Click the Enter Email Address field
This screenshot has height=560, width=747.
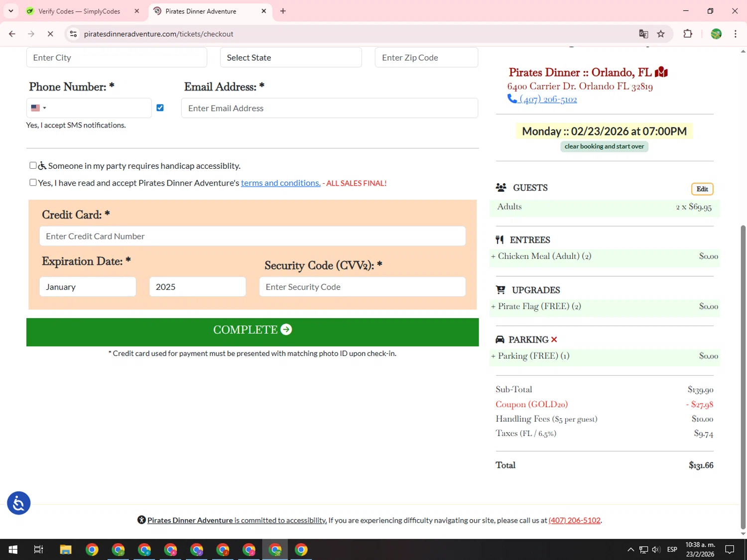[330, 108]
